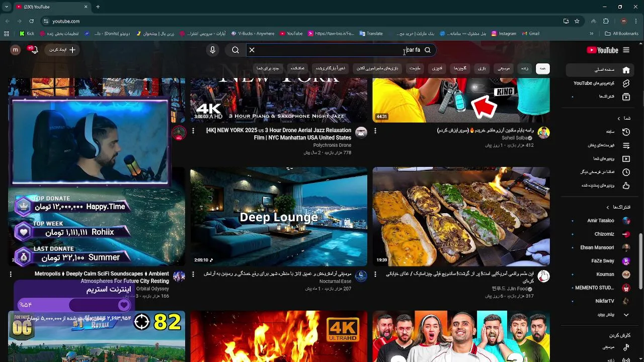Open the notifications bell

(33, 49)
